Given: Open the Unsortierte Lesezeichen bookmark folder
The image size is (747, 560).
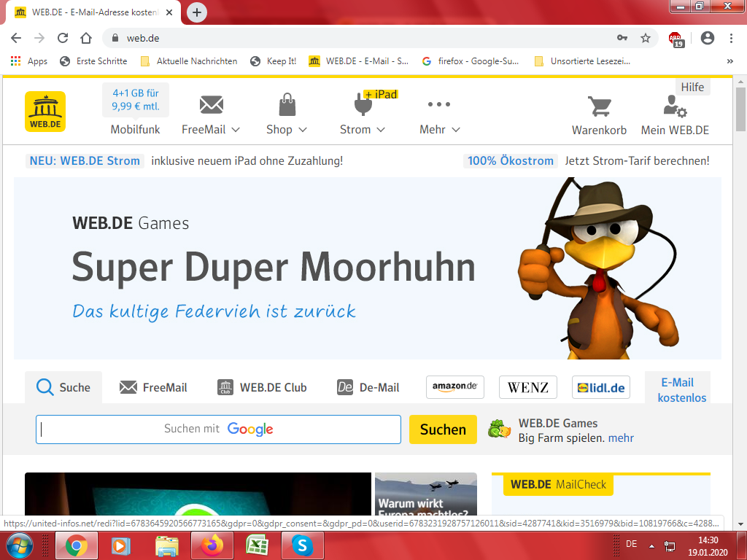Looking at the screenshot, I should click(x=582, y=61).
